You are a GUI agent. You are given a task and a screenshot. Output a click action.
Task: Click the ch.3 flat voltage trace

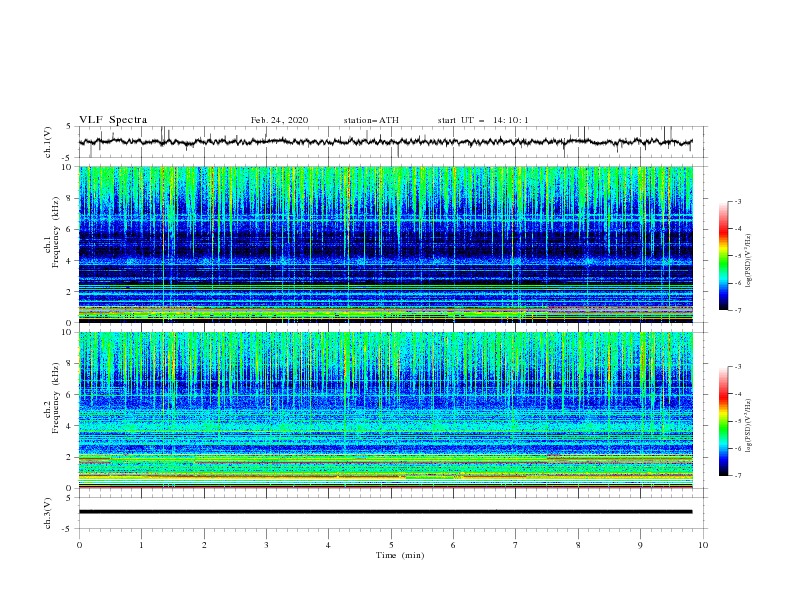click(385, 512)
